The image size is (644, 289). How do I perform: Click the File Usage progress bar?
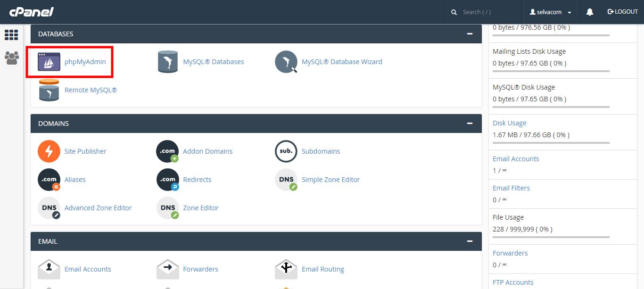click(551, 237)
